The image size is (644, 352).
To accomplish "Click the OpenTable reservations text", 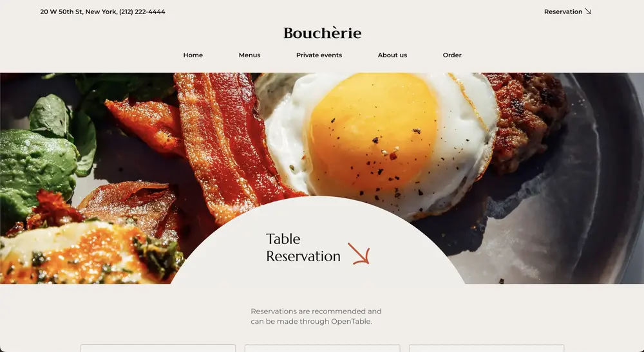I will (316, 317).
